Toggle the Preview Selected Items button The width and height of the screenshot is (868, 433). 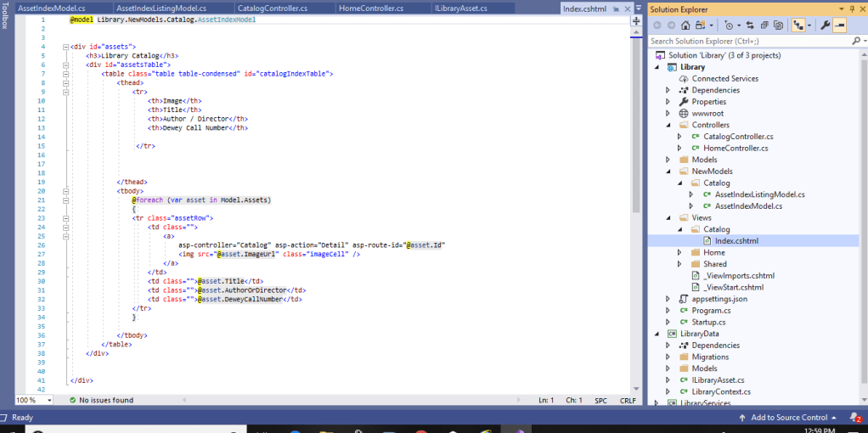[x=839, y=25]
